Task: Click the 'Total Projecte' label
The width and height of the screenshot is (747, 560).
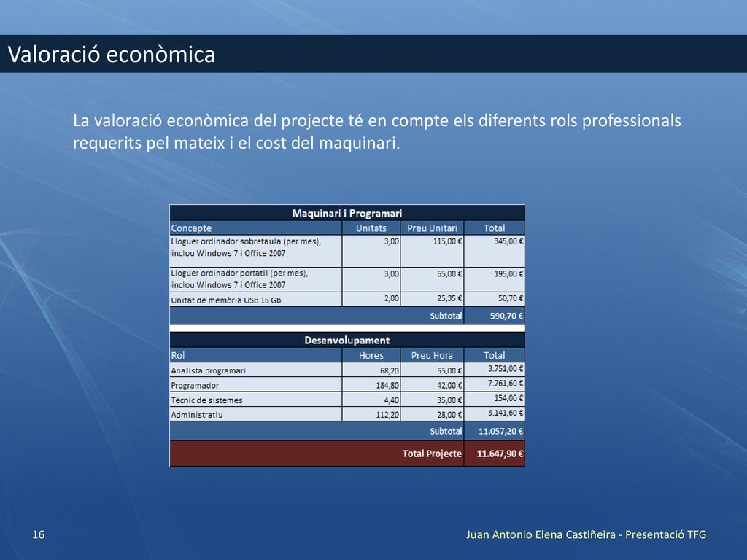Action: click(x=432, y=454)
